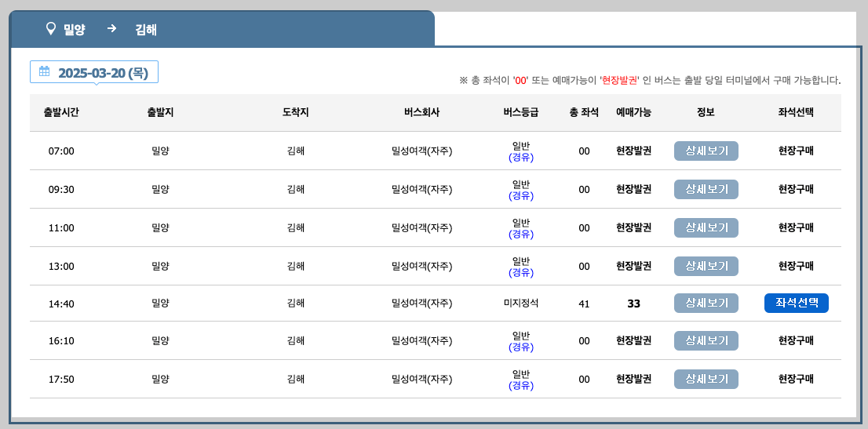Click 현장발권 in the 17:50 row
The height and width of the screenshot is (429, 868).
coord(634,379)
